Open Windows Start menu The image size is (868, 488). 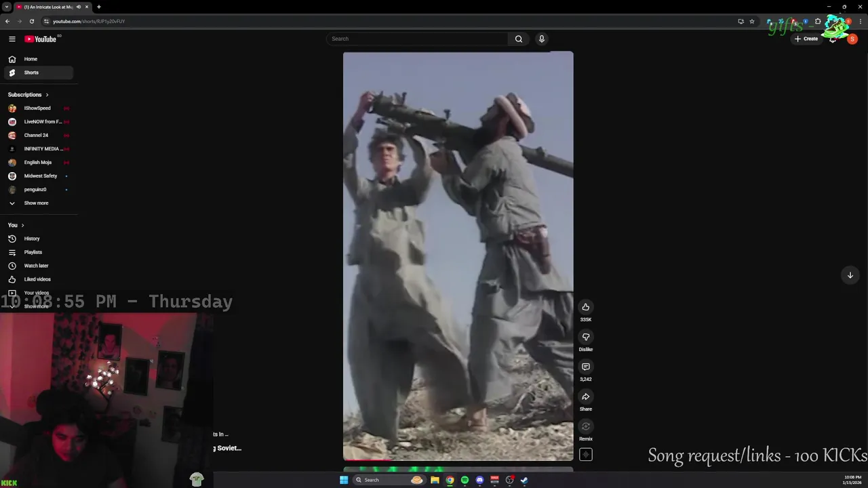point(344,480)
